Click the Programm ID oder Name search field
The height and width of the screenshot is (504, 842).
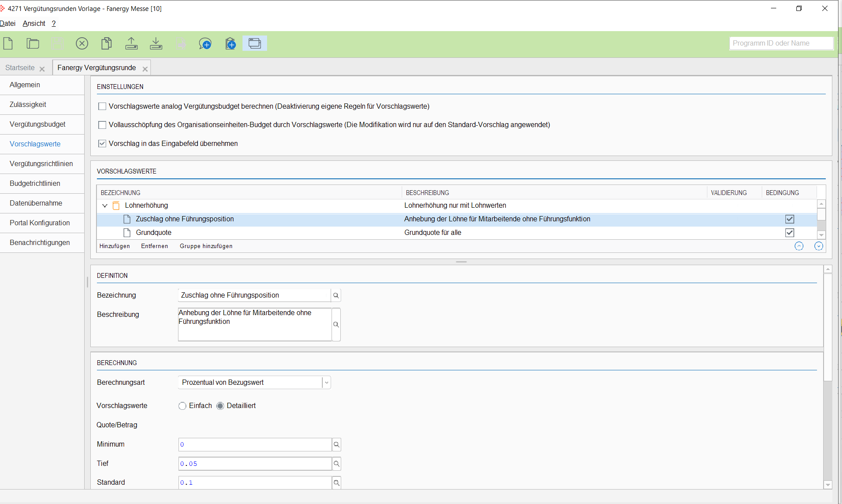click(781, 43)
